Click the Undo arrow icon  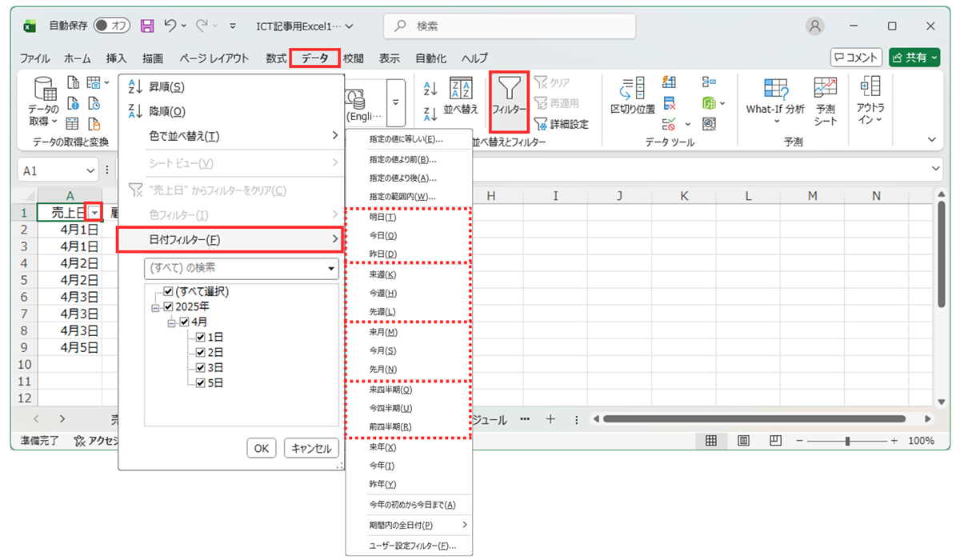170,26
